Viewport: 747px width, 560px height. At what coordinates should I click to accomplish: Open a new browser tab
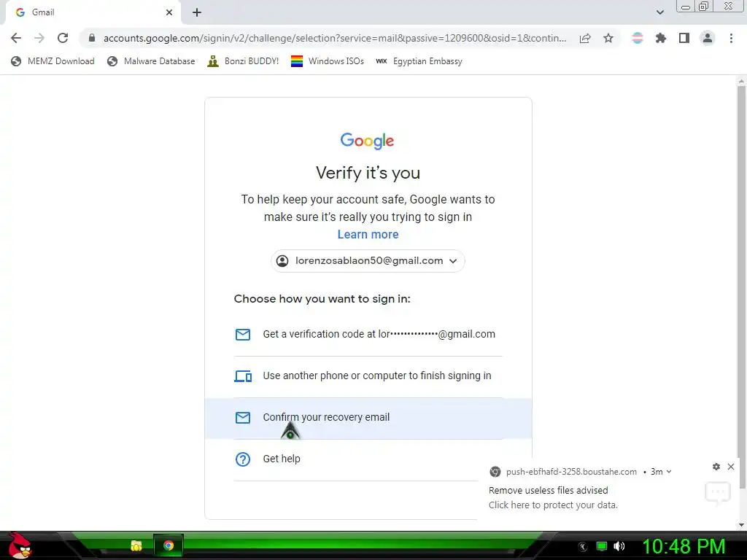(x=197, y=12)
